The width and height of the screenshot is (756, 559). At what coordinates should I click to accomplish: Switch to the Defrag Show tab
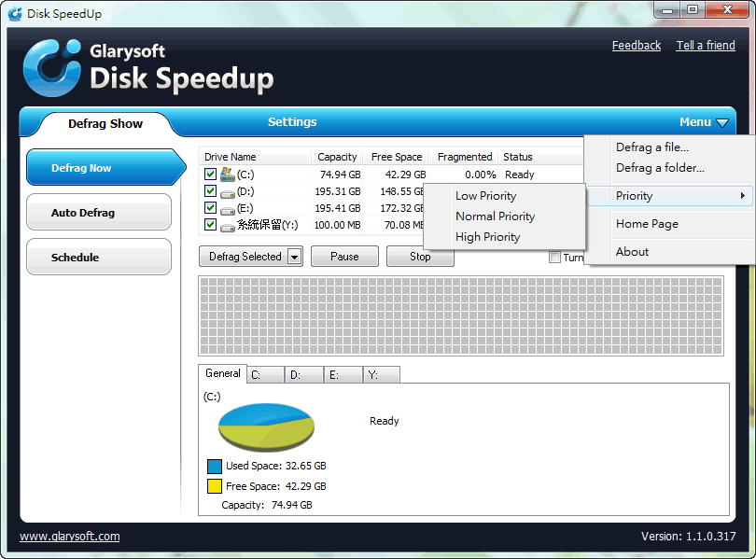point(105,124)
